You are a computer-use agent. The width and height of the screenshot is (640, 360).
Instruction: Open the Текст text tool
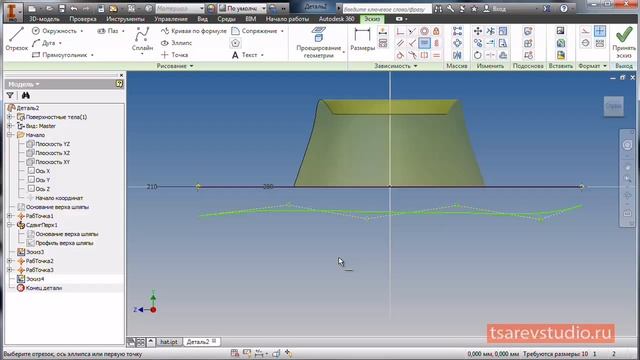pos(247,55)
